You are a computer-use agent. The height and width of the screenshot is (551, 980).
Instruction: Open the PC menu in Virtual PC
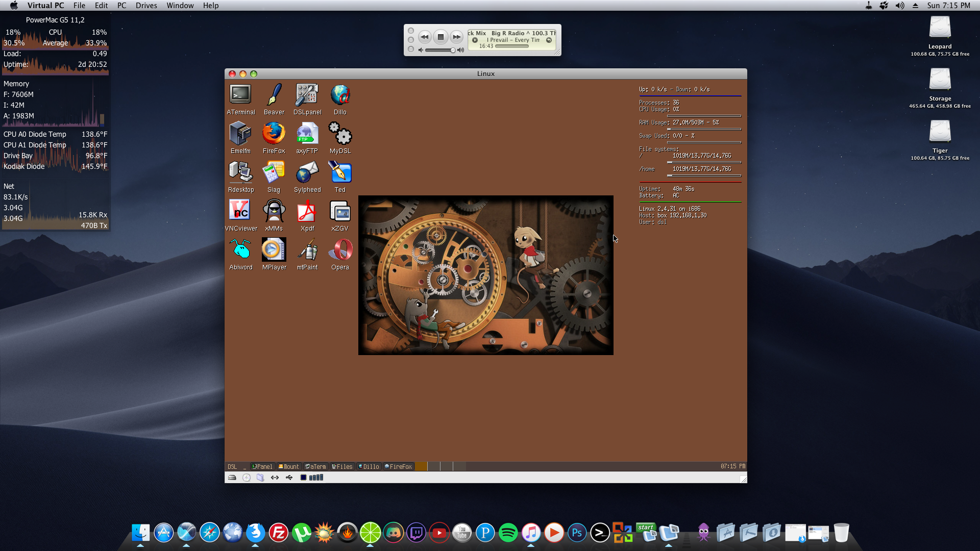click(121, 6)
